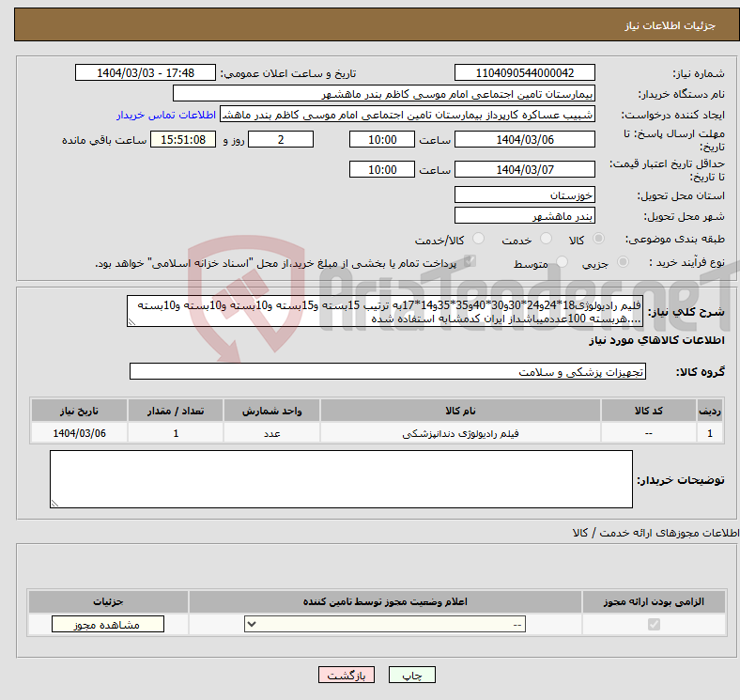This screenshot has width=740, height=700.
Task: Click the گروه کالا field
Action: 387,372
